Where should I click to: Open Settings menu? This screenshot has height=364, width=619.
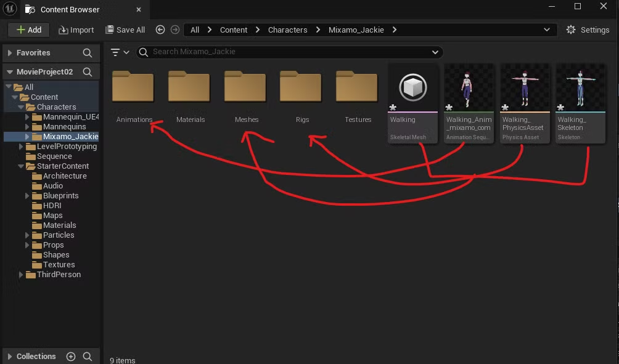[588, 30]
